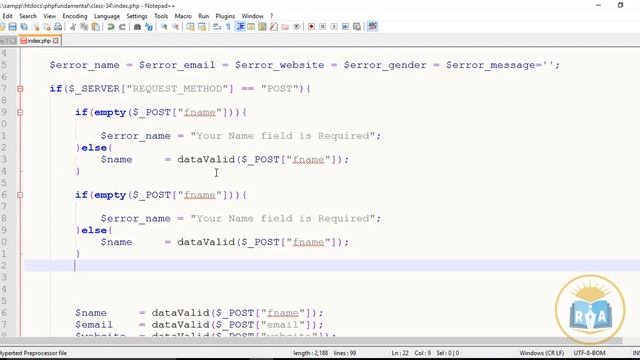Open the Language menu
This screenshot has width=640, height=360.
click(107, 16)
